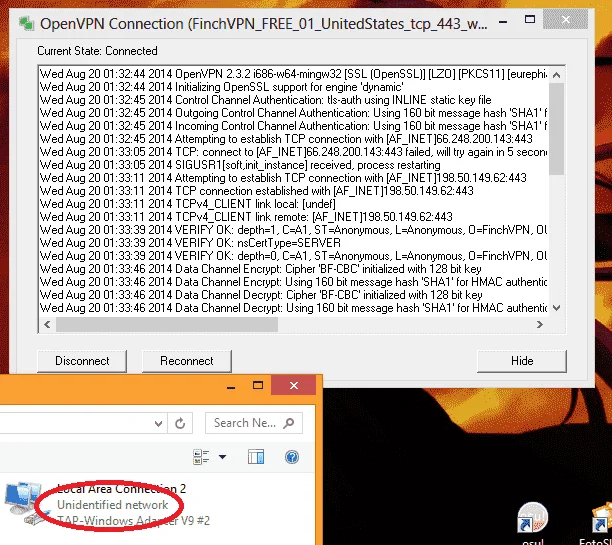
Task: Click the Disconnect button in the OpenVPN window
Action: (x=82, y=361)
